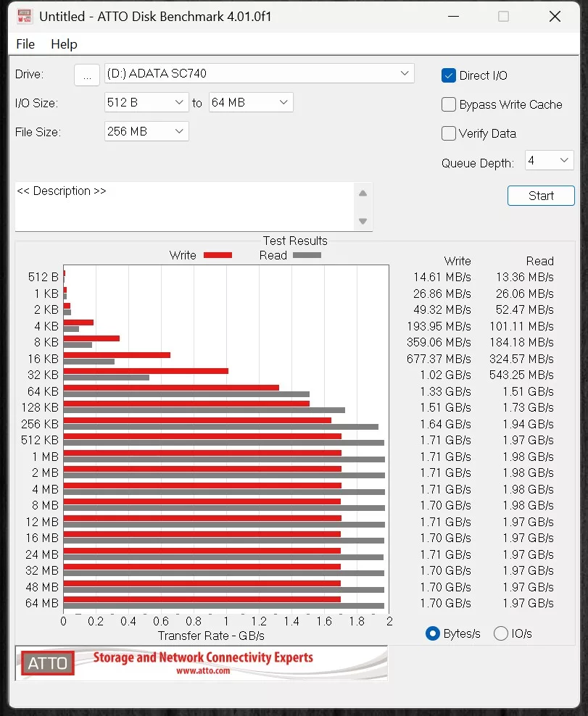Screen dimensions: 588x716
Task: Start the disk benchmark
Action: pyautogui.click(x=541, y=196)
